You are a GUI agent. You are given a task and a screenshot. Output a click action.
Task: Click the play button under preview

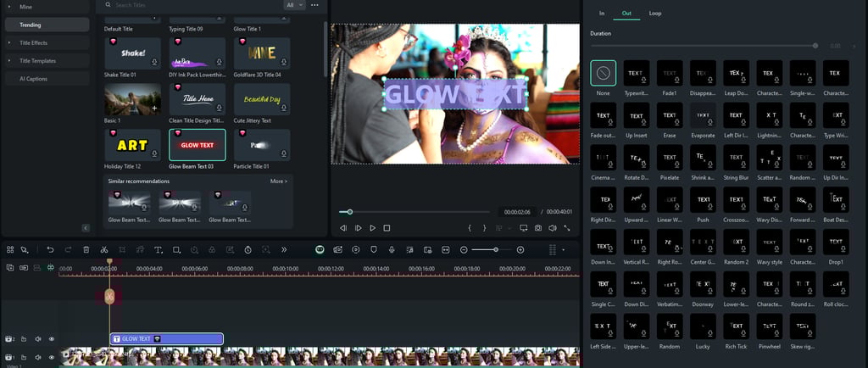coord(372,228)
